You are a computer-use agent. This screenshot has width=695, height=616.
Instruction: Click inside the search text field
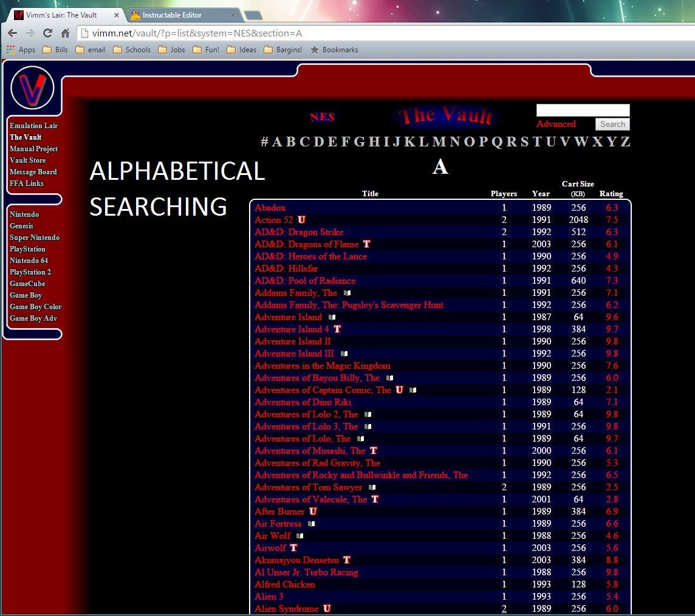[x=582, y=110]
